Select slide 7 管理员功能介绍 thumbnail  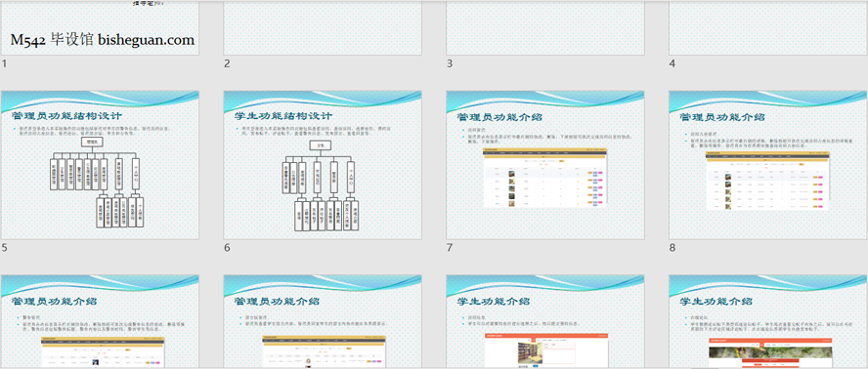tap(545, 165)
